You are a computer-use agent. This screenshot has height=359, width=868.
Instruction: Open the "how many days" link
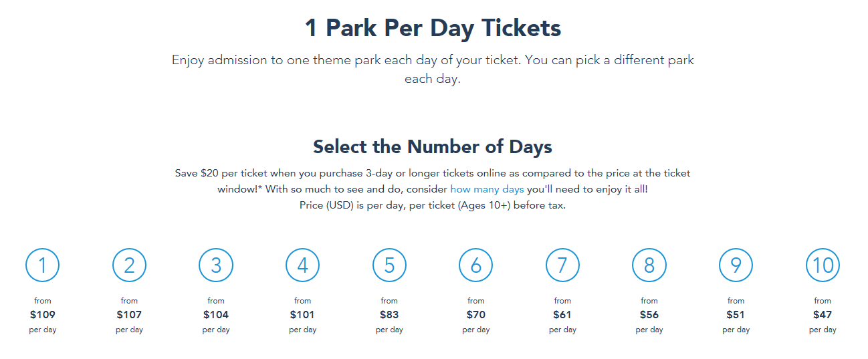pos(487,189)
